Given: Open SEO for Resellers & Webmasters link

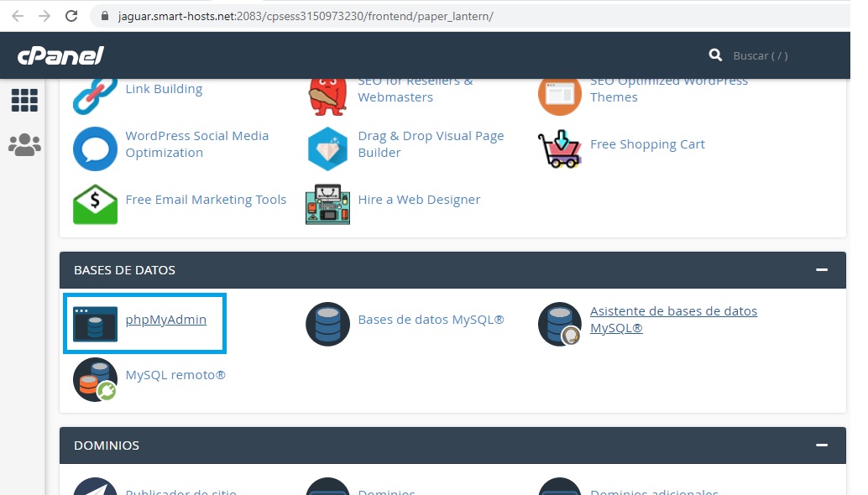Looking at the screenshot, I should click(x=416, y=89).
